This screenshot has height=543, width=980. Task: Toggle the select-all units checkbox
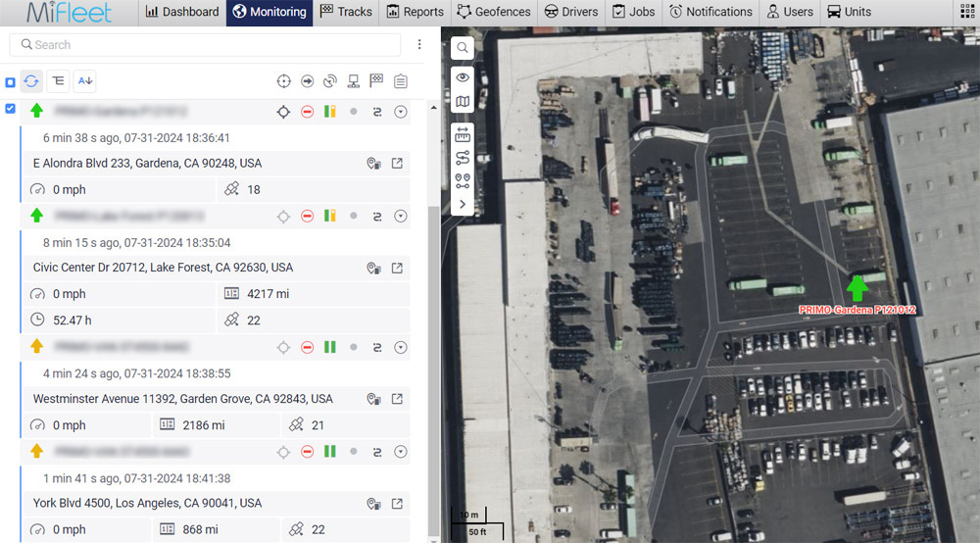(x=11, y=82)
